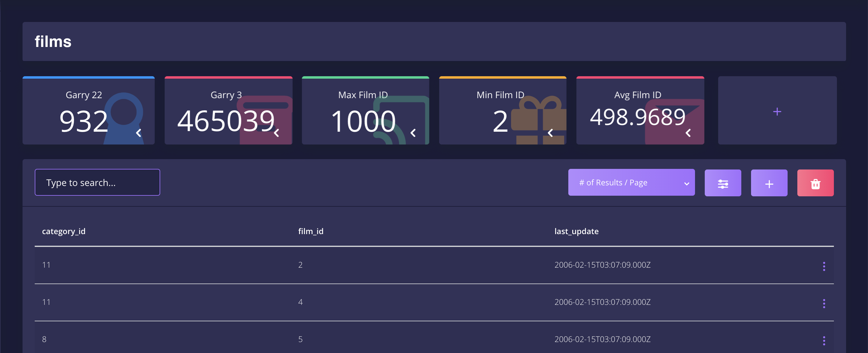Screen dimensions: 868x353
Task: Select the table row with film_id 2
Action: (300, 265)
